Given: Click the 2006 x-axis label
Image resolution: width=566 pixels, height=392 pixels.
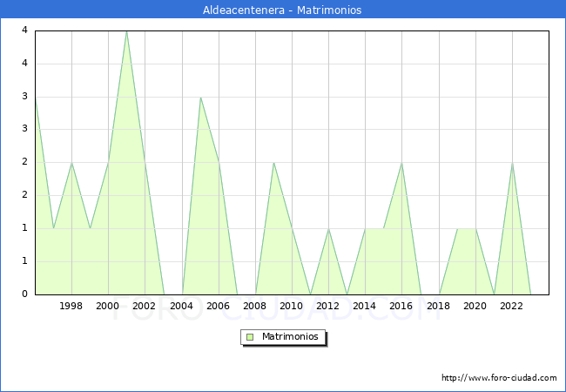Looking at the screenshot, I should pyautogui.click(x=218, y=306).
